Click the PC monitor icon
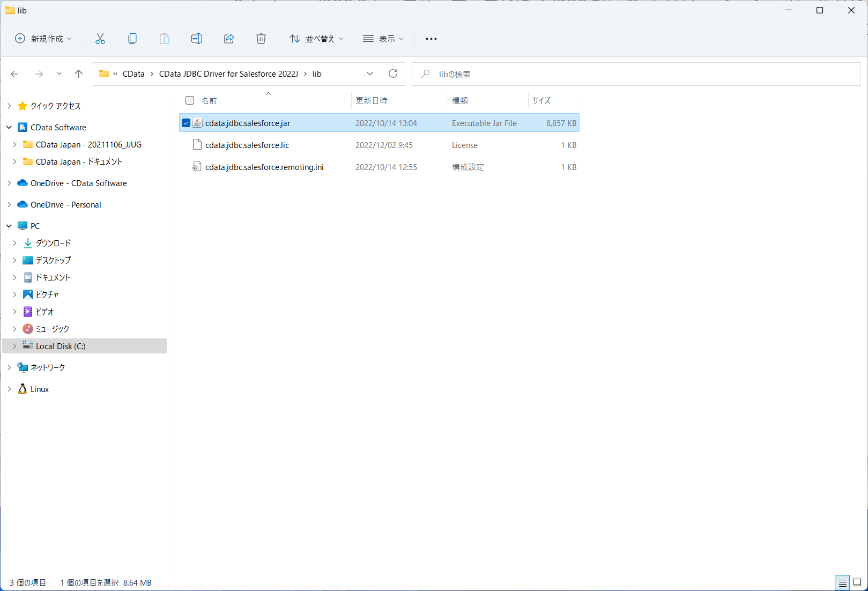 [23, 226]
